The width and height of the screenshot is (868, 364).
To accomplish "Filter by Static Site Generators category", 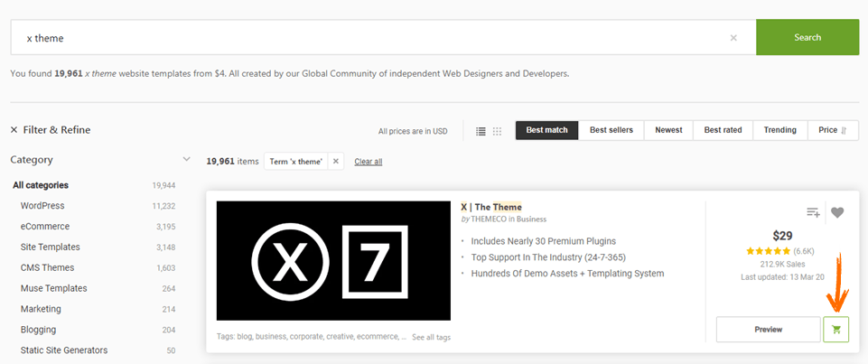I will [64, 350].
